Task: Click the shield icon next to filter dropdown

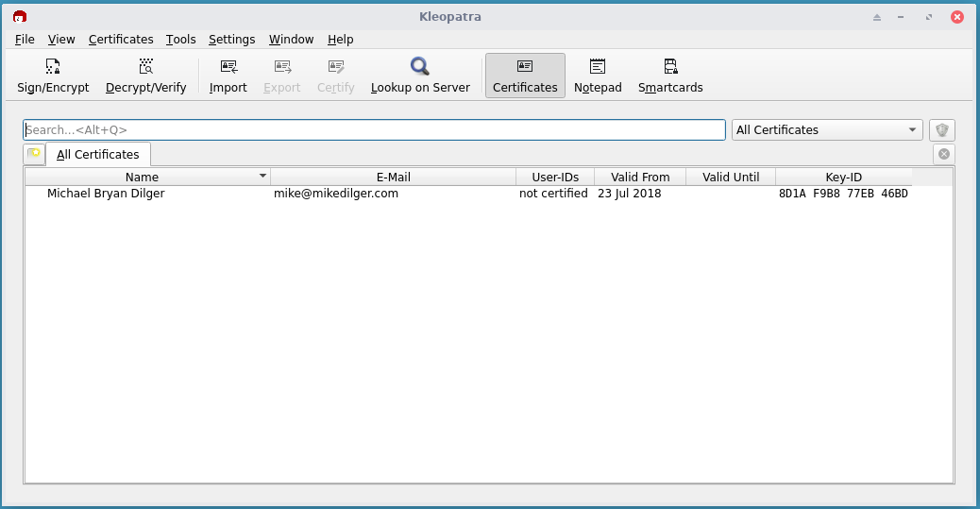Action: click(942, 130)
